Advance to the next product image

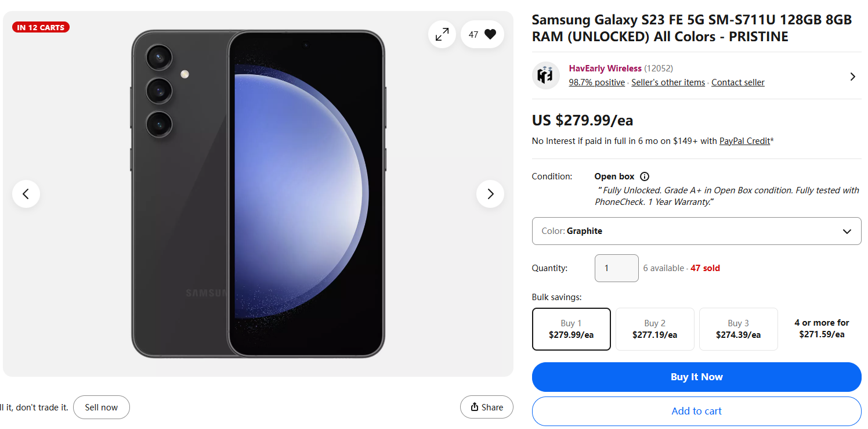point(490,194)
